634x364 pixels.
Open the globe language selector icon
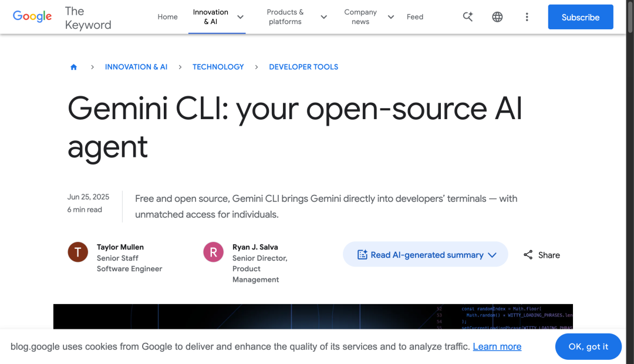(x=497, y=17)
